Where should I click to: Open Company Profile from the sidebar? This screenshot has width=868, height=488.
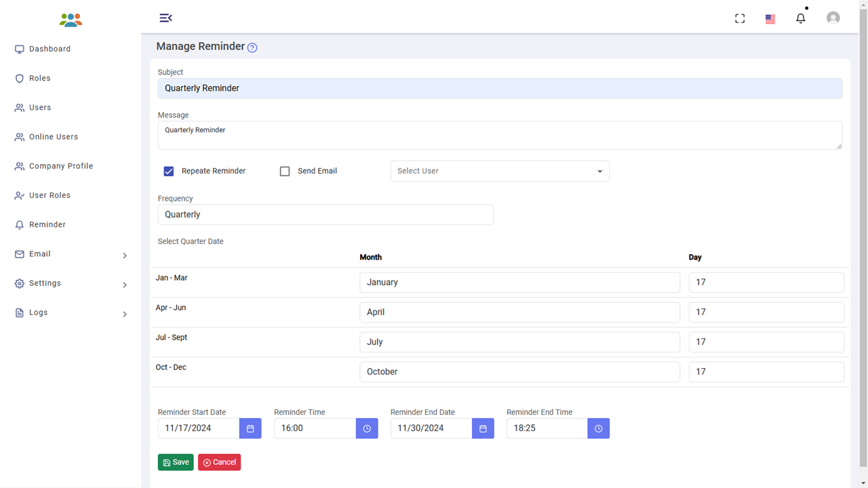tap(61, 166)
